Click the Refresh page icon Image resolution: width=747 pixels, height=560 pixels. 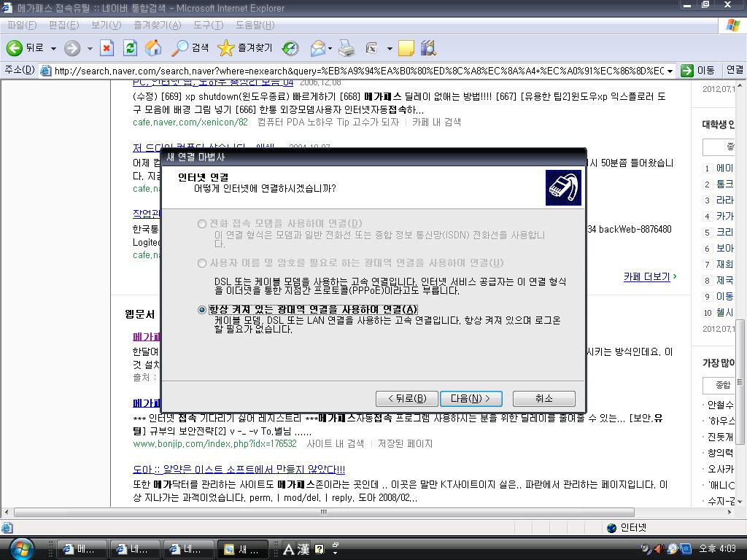point(130,47)
